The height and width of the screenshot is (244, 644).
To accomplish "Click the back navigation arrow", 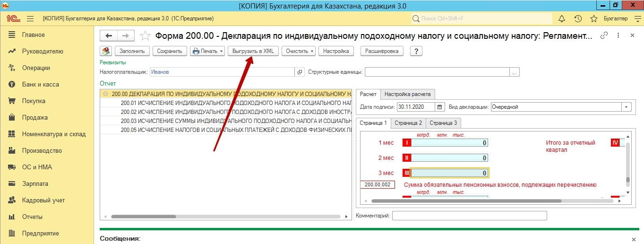I will click(x=109, y=36).
